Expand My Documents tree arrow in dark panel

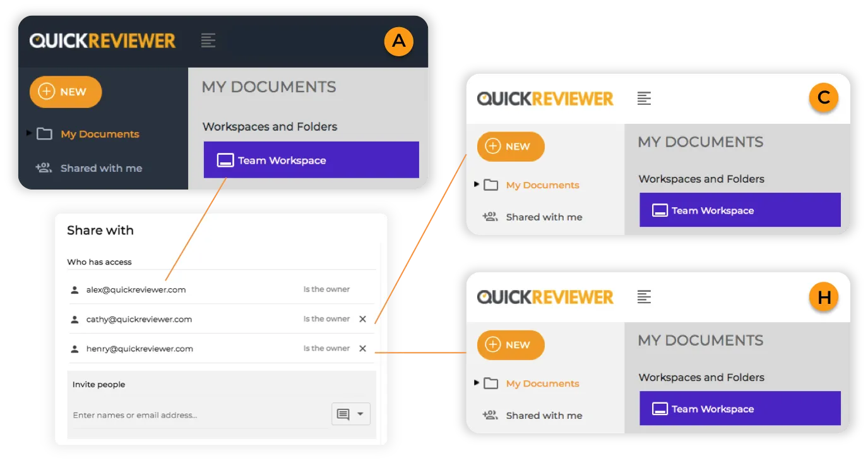[29, 133]
